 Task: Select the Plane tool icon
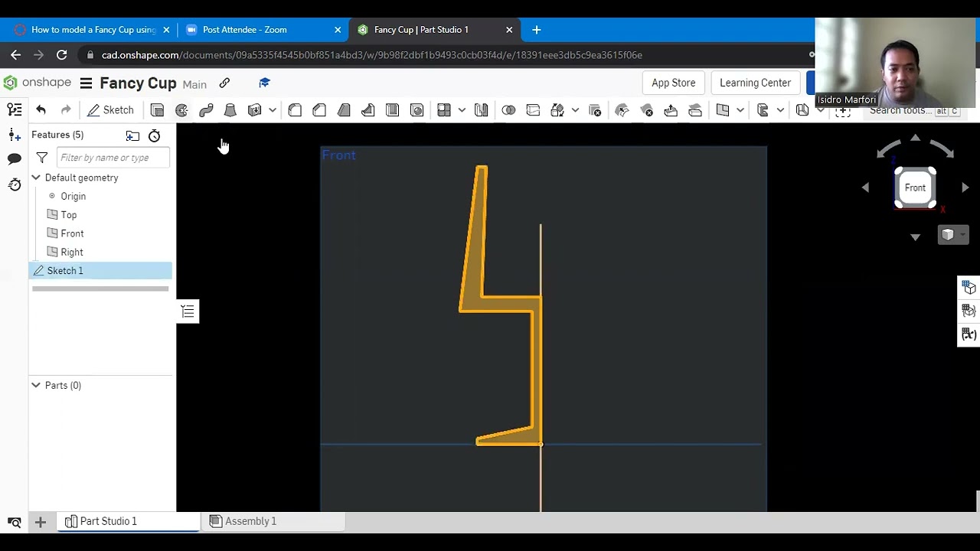point(723,110)
